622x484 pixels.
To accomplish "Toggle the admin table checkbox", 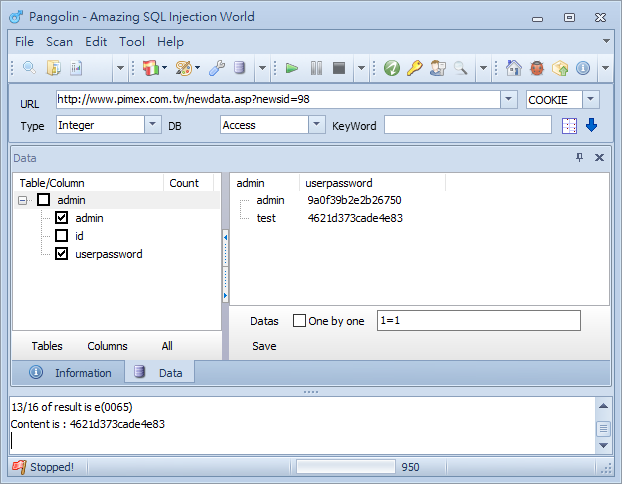I will (44, 200).
